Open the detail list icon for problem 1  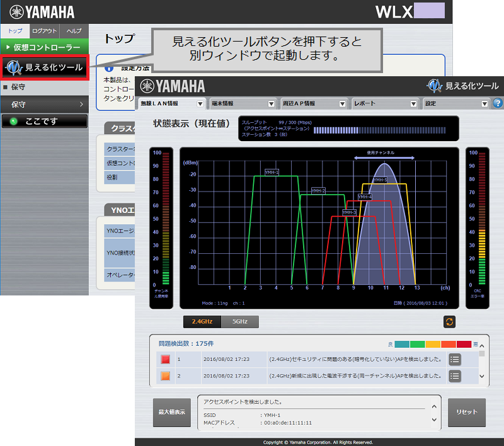pos(455,360)
